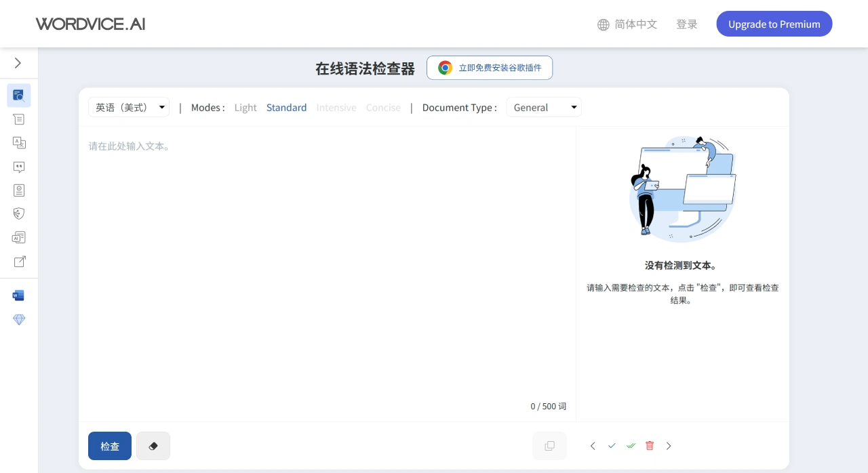Click the external link icon in sidebar

click(x=19, y=261)
